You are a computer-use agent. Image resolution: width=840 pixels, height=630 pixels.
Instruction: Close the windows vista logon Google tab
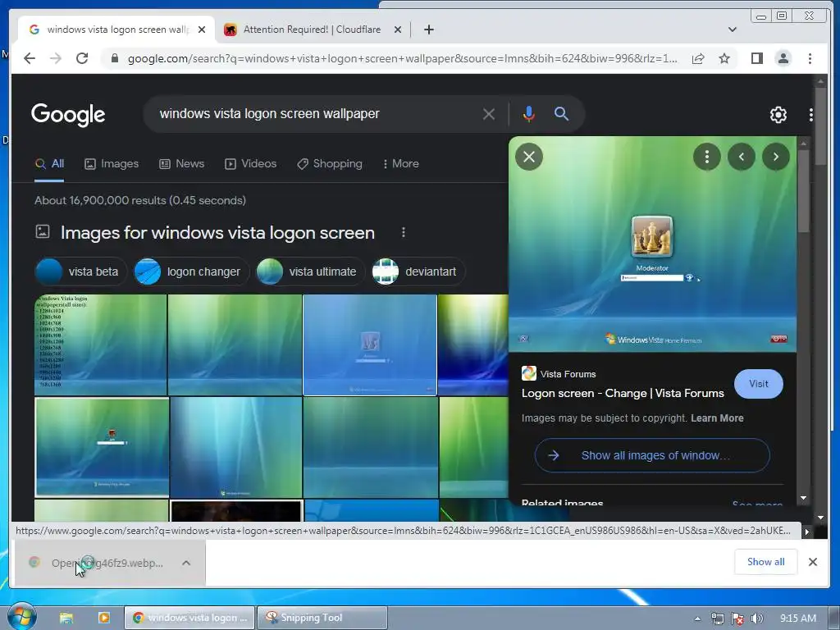[202, 30]
